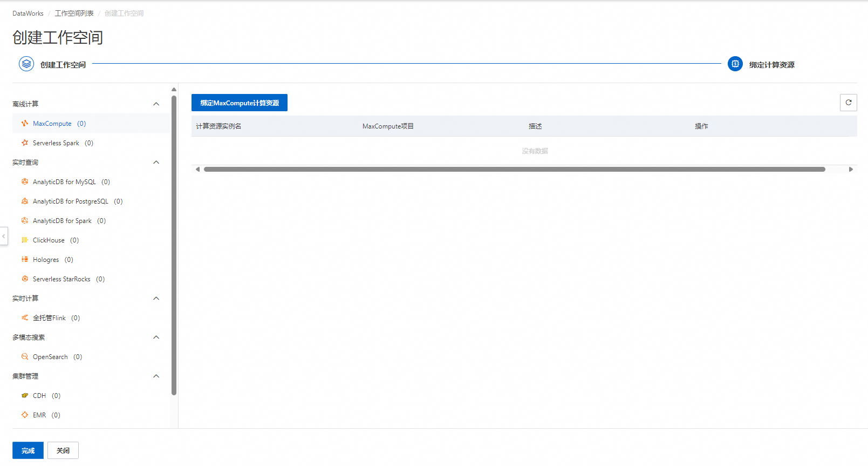The image size is (868, 466).
Task: Click the AnalyticDB for Spark icon
Action: [25, 221]
